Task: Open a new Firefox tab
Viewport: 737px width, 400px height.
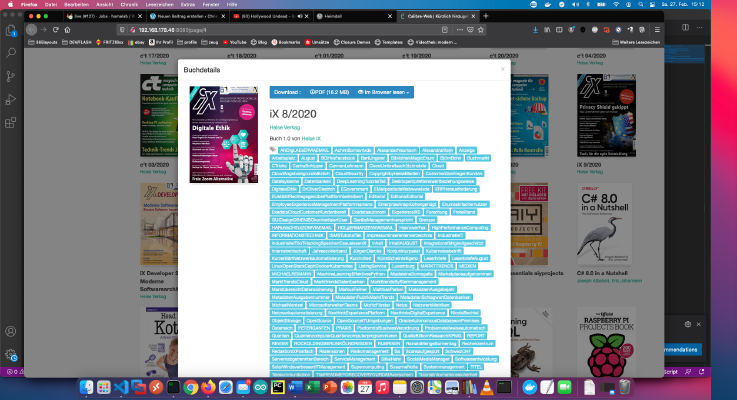Action: point(486,16)
